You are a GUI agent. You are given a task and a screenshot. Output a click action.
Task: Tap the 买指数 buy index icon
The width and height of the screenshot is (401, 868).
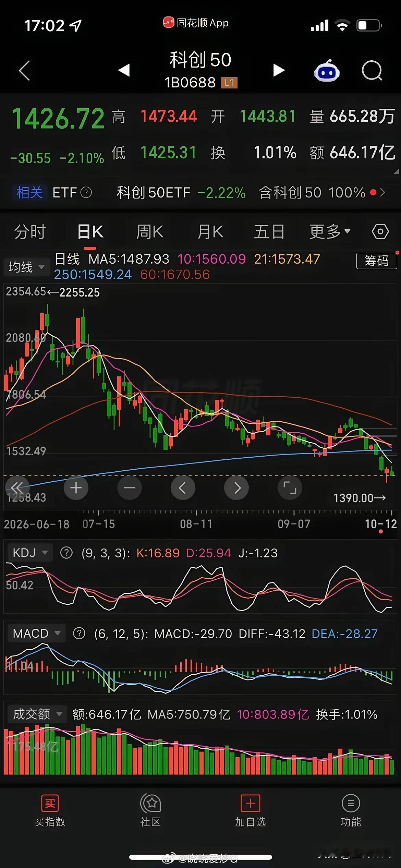pyautogui.click(x=50, y=803)
